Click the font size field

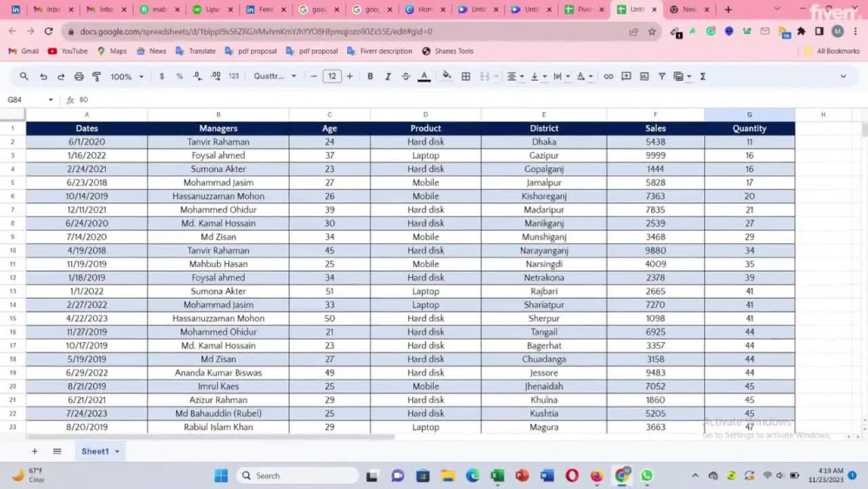click(332, 76)
